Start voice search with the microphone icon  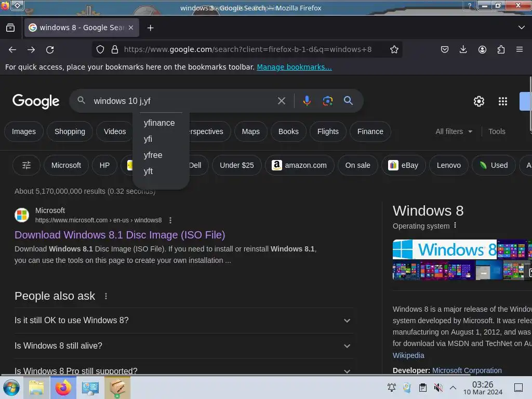pos(307,101)
